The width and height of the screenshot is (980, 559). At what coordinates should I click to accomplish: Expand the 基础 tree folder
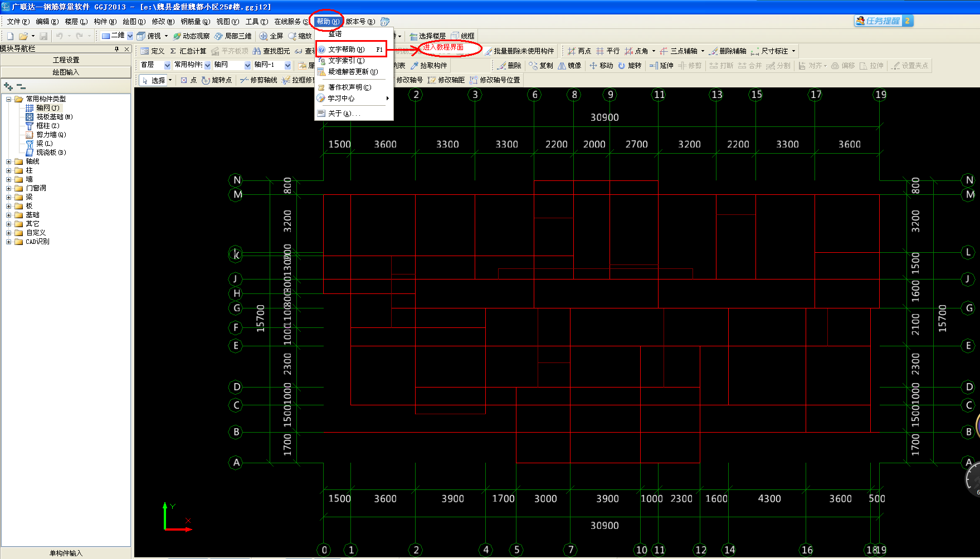tap(8, 215)
